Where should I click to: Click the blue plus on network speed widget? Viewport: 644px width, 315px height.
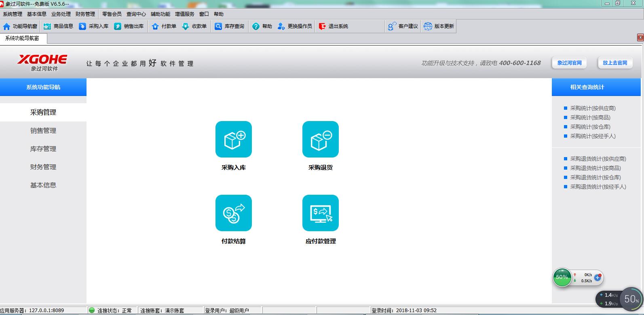598,277
